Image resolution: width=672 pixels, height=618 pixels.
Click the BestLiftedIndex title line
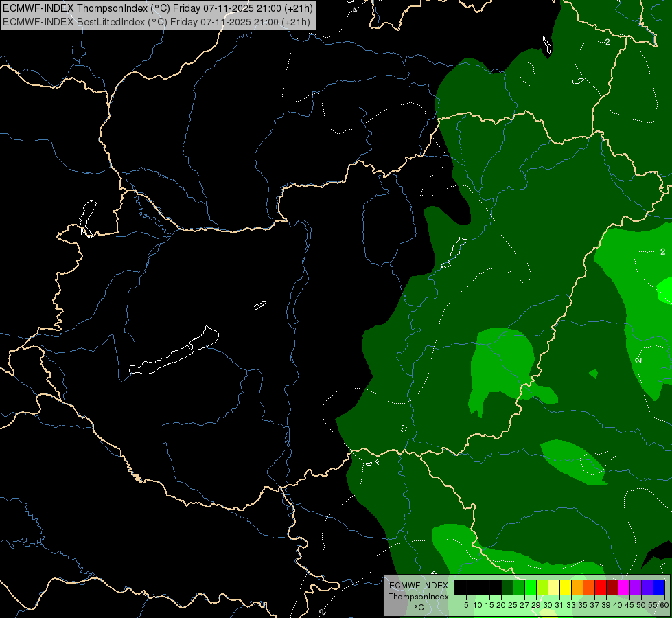[x=157, y=21]
